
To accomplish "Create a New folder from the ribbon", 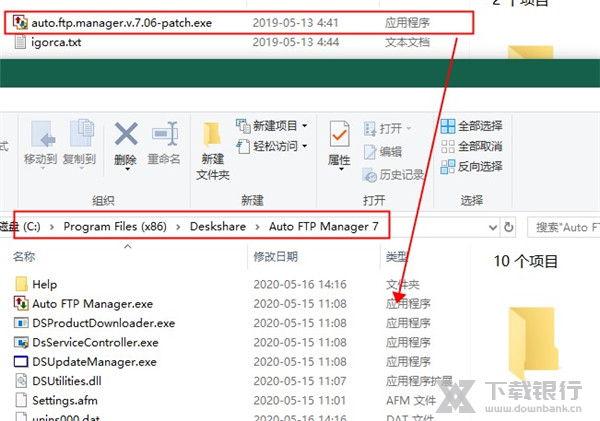I will 213,151.
